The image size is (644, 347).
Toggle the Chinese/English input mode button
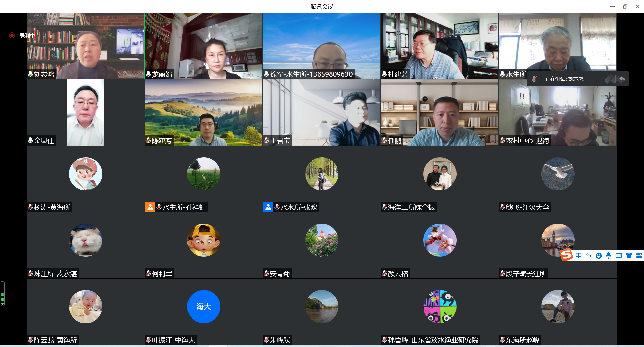click(579, 256)
